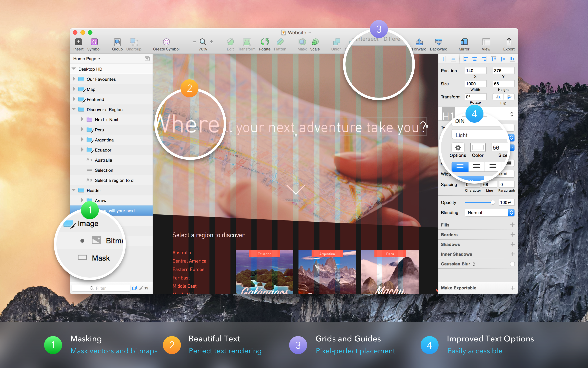
Task: Open text Options gear button
Action: point(458,147)
